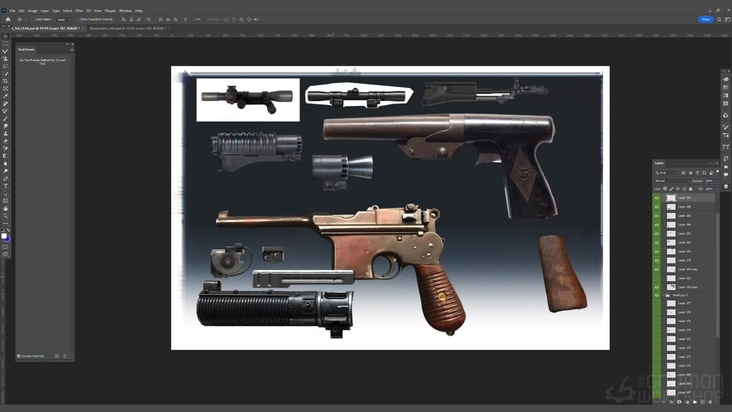This screenshot has height=412, width=732.
Task: Select the Path Selection tool
Action: coord(6,193)
